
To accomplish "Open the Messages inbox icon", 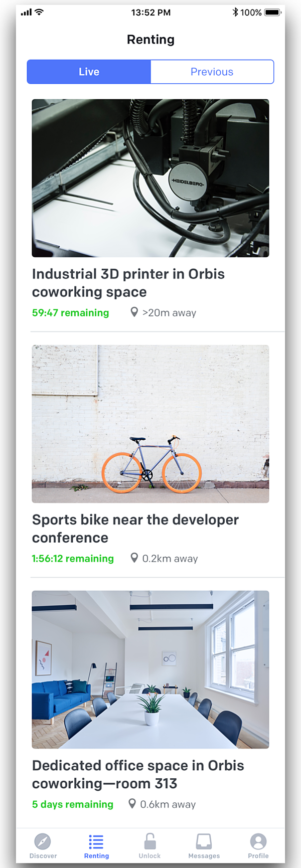I will click(x=204, y=841).
